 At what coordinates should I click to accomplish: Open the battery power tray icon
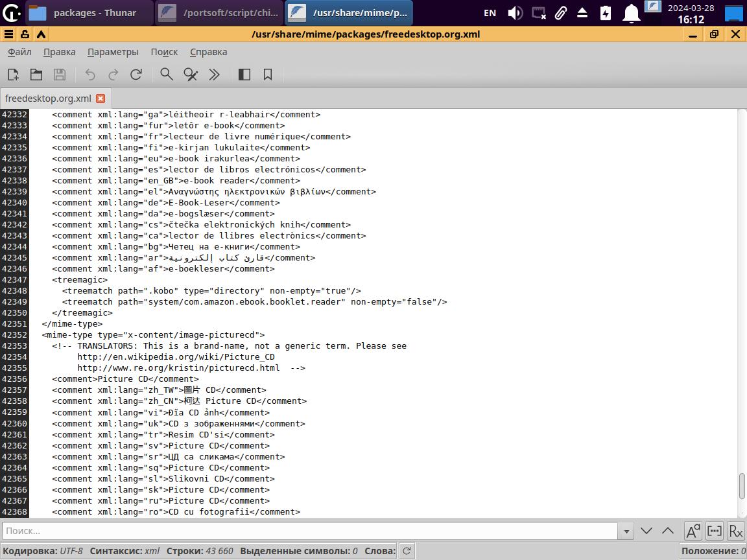point(605,13)
